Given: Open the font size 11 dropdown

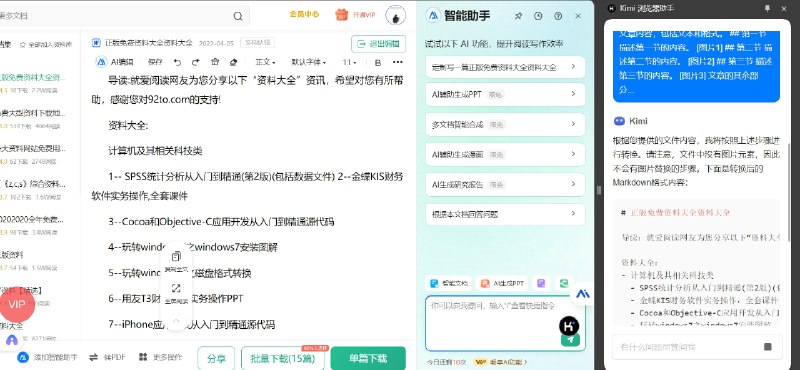Looking at the screenshot, I should 349,62.
